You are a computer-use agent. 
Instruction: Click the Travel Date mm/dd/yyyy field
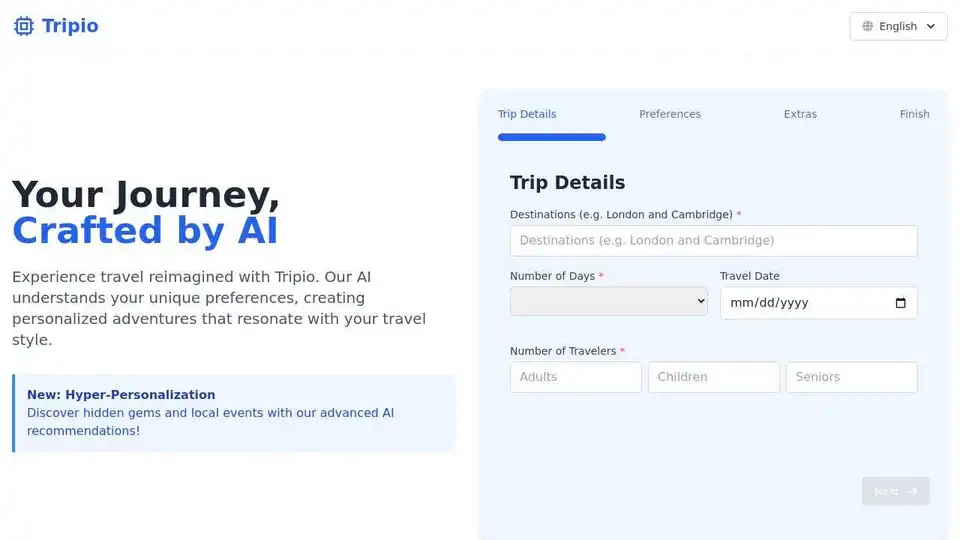[x=819, y=303]
